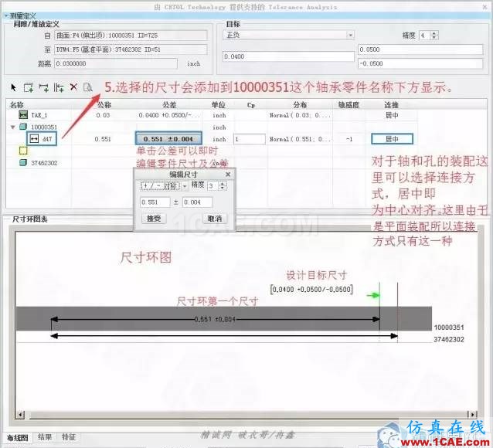Click the TAE_1 measurement icon
493x448 pixels.
[x=23, y=115]
